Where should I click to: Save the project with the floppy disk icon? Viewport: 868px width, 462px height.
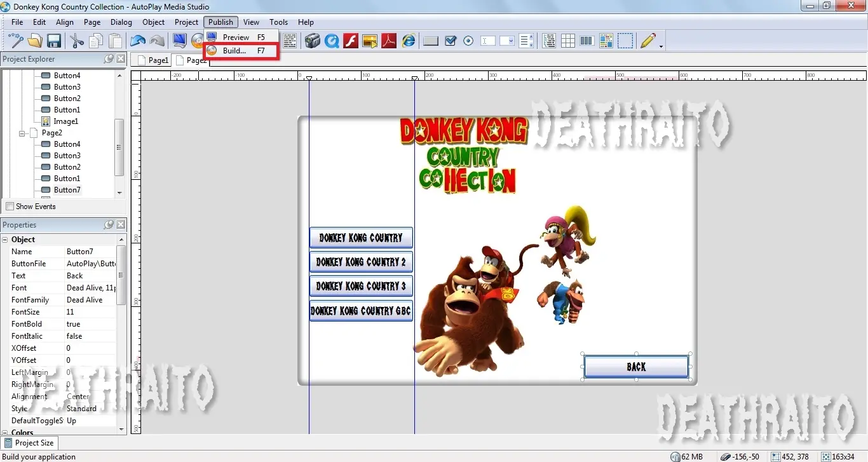(53, 41)
